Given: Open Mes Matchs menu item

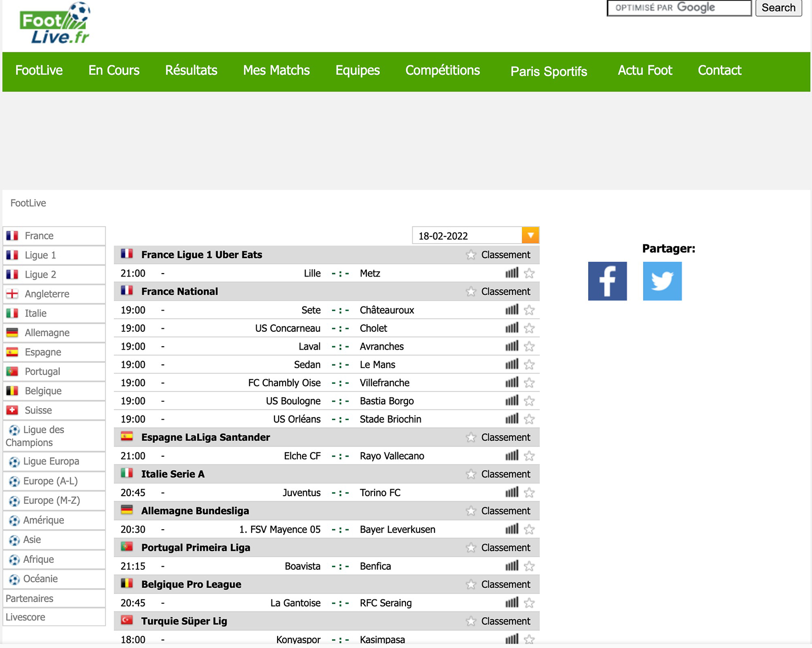Looking at the screenshot, I should coord(277,71).
